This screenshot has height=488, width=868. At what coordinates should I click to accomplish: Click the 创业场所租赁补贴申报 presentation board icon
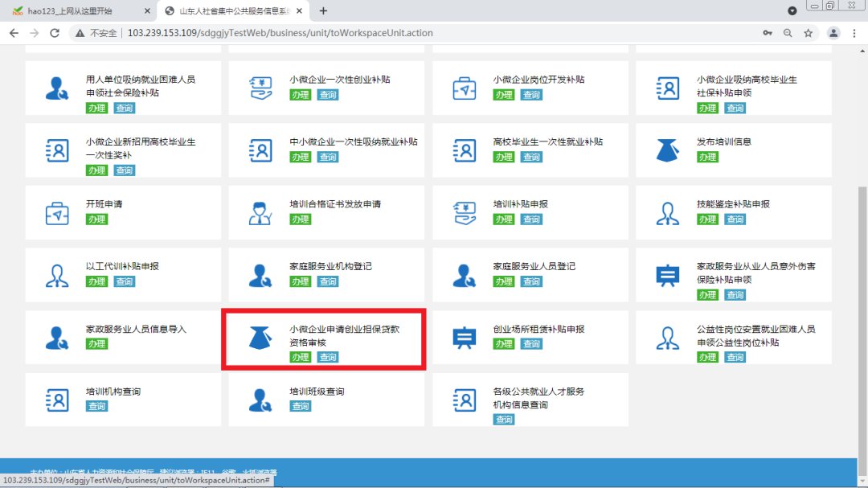(x=464, y=338)
